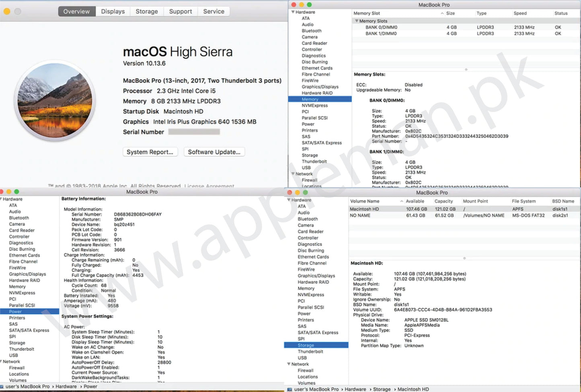The width and height of the screenshot is (581, 392).
Task: Open Diagnostics in the Macintosh HD storage window sidebar
Action: point(310,244)
